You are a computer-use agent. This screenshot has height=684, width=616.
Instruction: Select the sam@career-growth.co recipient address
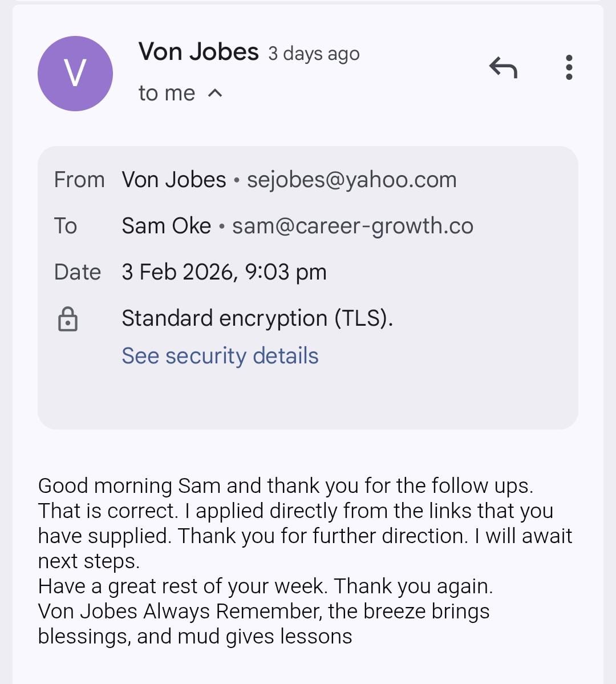click(x=352, y=226)
